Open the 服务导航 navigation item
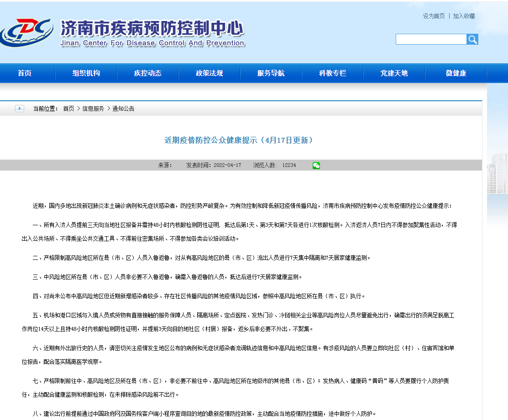This screenshot has width=508, height=420. point(271,73)
